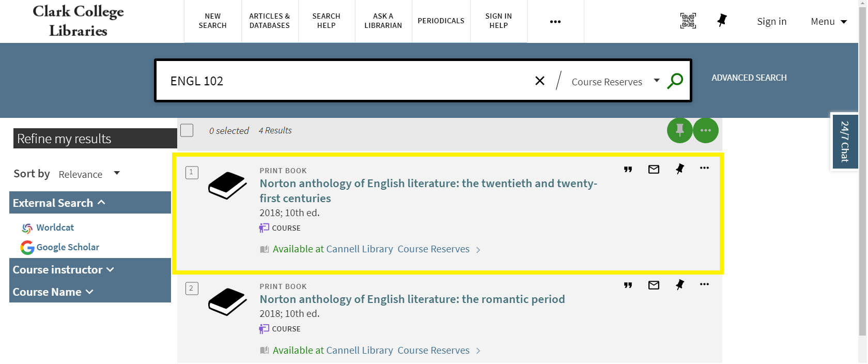Open the Periodicals menu item
Viewport: 868px width, 364px height.
[x=441, y=21]
